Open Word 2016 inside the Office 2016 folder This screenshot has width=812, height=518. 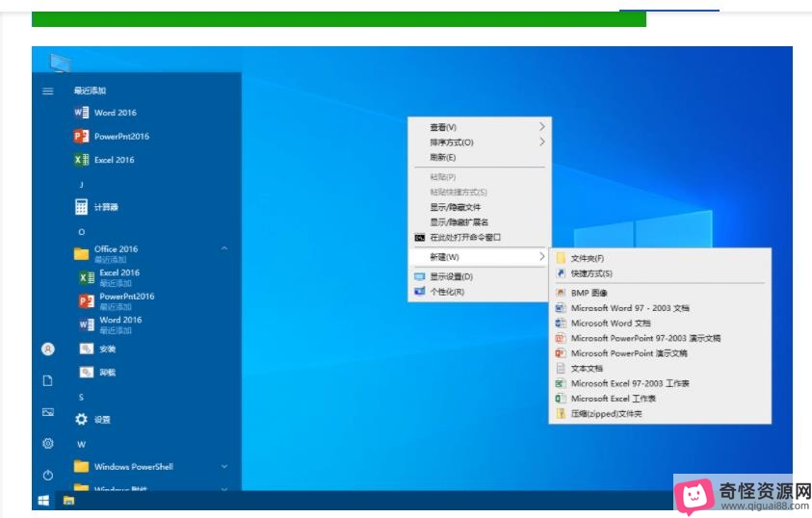(111, 324)
